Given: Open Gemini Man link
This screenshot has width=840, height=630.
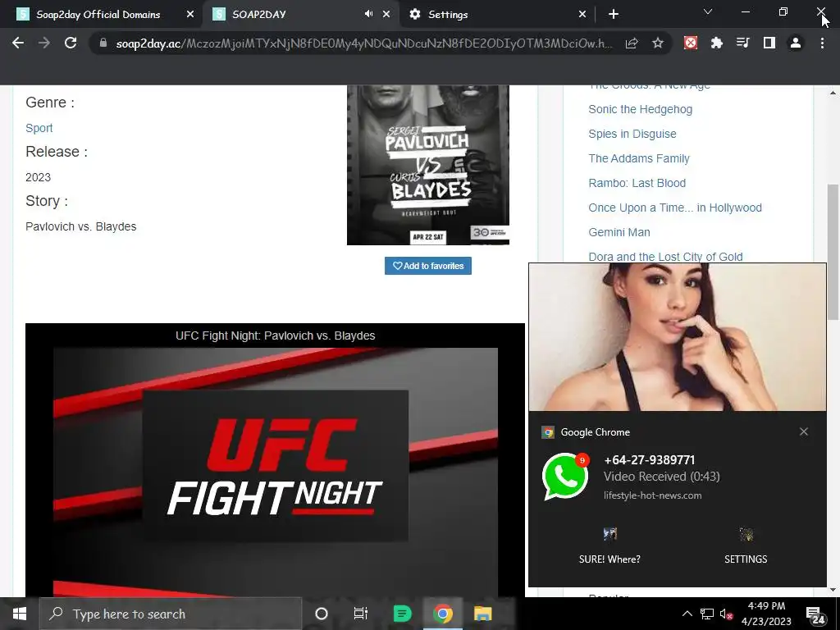Looking at the screenshot, I should click(x=619, y=232).
